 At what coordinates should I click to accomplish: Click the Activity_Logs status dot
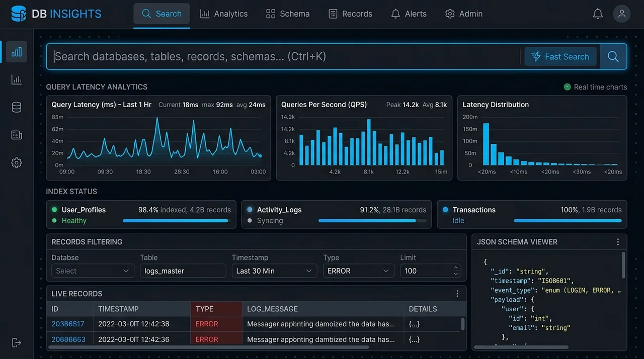[250, 210]
